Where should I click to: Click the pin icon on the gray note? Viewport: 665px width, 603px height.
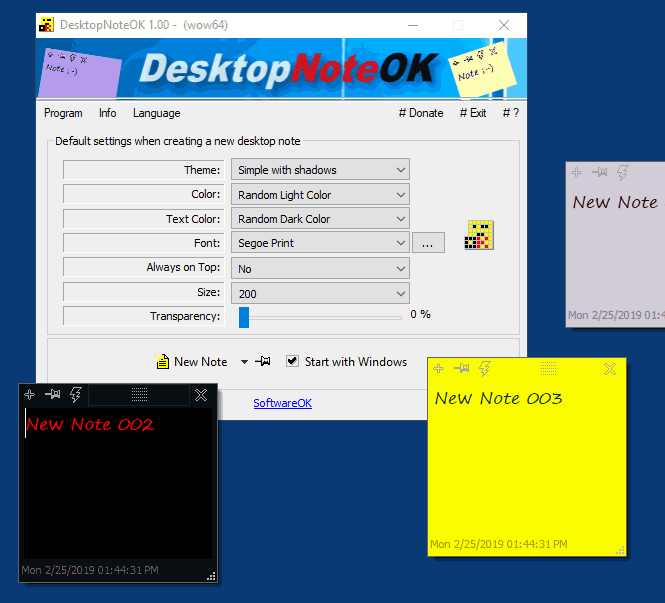point(599,173)
